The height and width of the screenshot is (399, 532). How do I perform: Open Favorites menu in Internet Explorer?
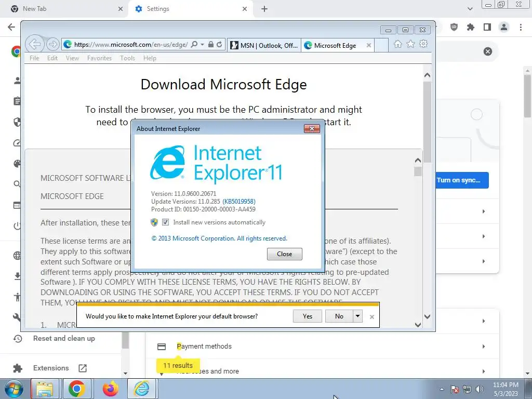[99, 58]
